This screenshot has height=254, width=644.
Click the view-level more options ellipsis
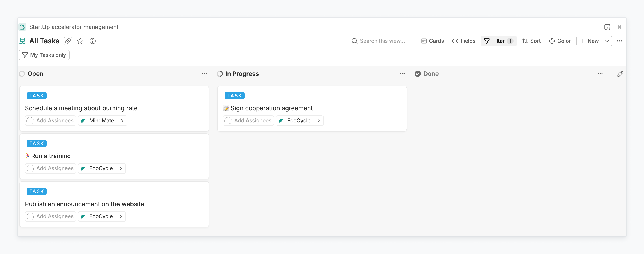click(619, 41)
